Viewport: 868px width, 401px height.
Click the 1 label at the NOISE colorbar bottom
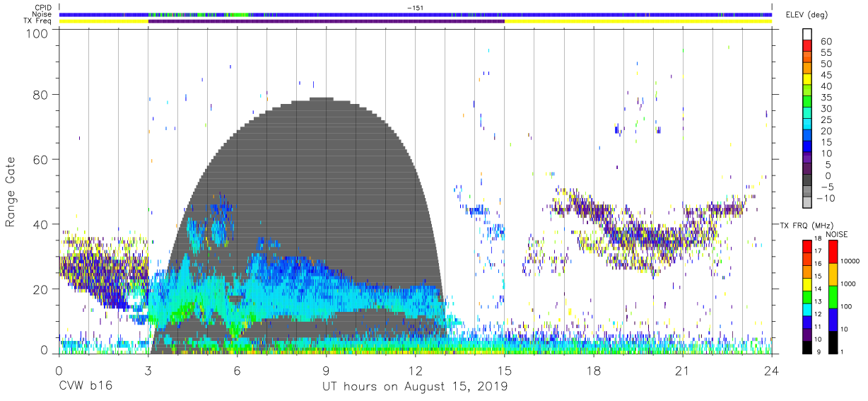point(843,351)
